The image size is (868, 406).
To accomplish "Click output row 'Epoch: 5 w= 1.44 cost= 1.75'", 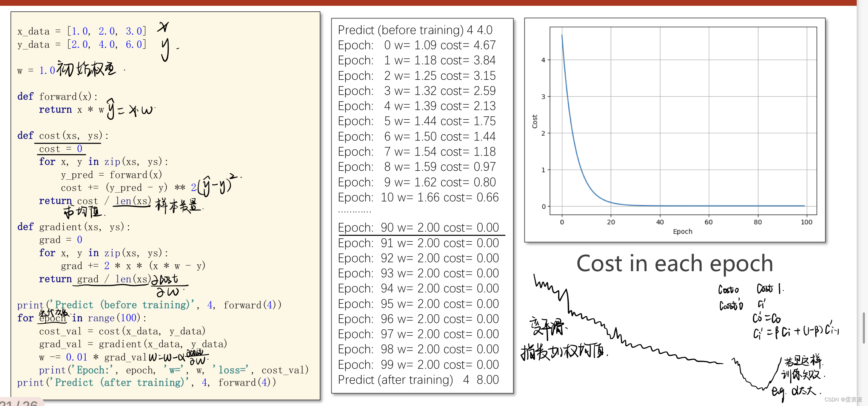I will (x=417, y=121).
